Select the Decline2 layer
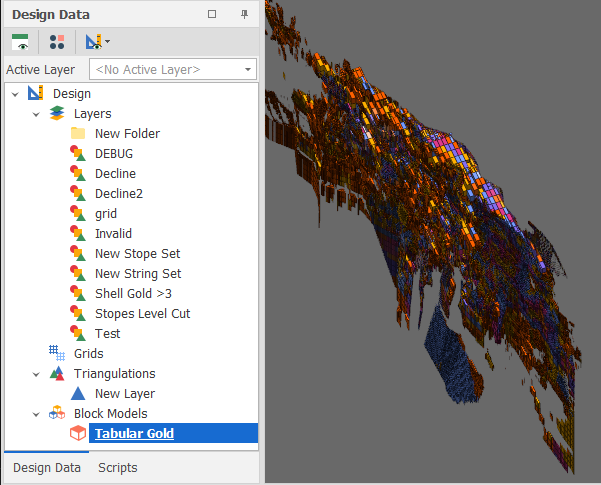This screenshot has width=601, height=485. 119,194
